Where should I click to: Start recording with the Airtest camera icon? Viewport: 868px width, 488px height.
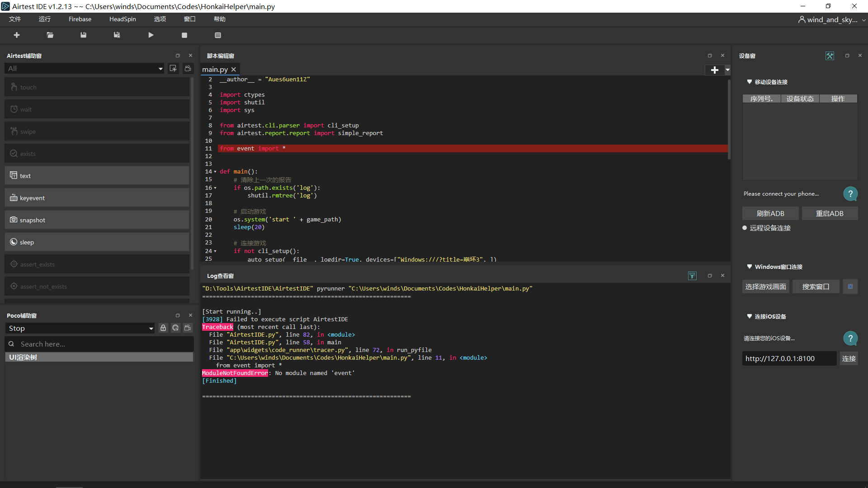coord(188,68)
